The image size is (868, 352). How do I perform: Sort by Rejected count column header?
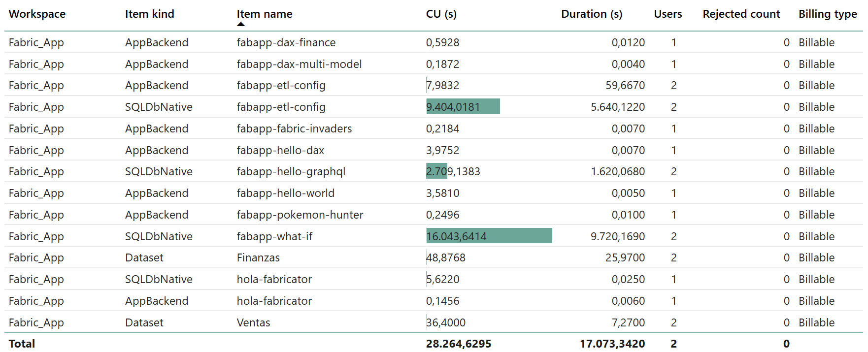tap(741, 14)
